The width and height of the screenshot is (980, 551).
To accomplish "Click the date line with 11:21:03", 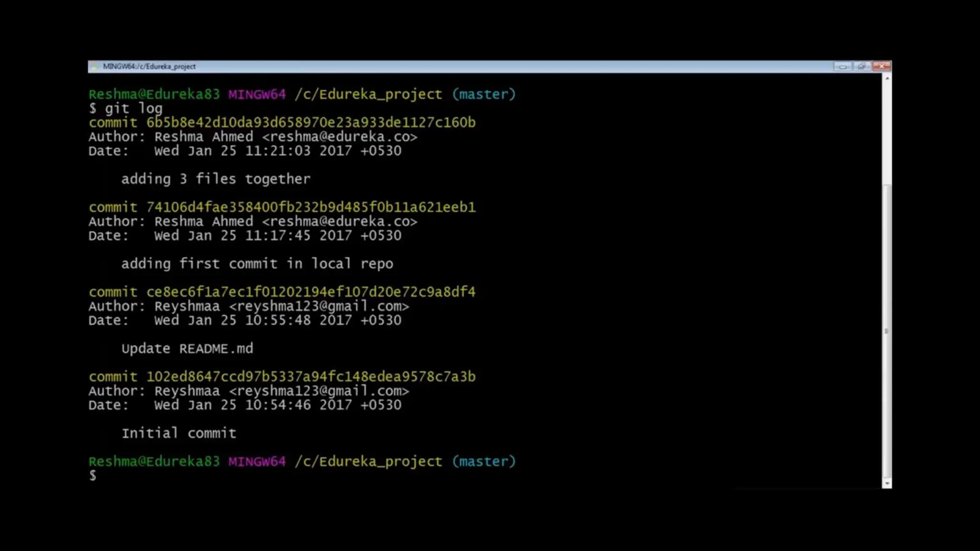I will [x=245, y=151].
